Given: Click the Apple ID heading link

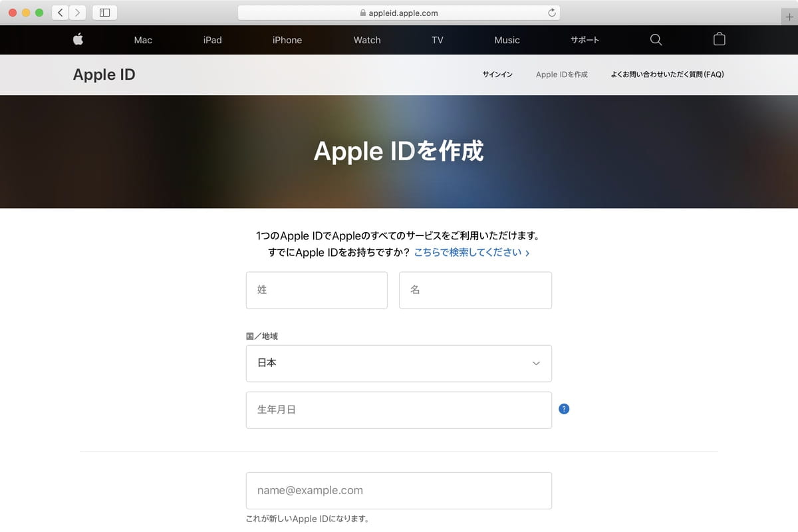Looking at the screenshot, I should coord(104,74).
